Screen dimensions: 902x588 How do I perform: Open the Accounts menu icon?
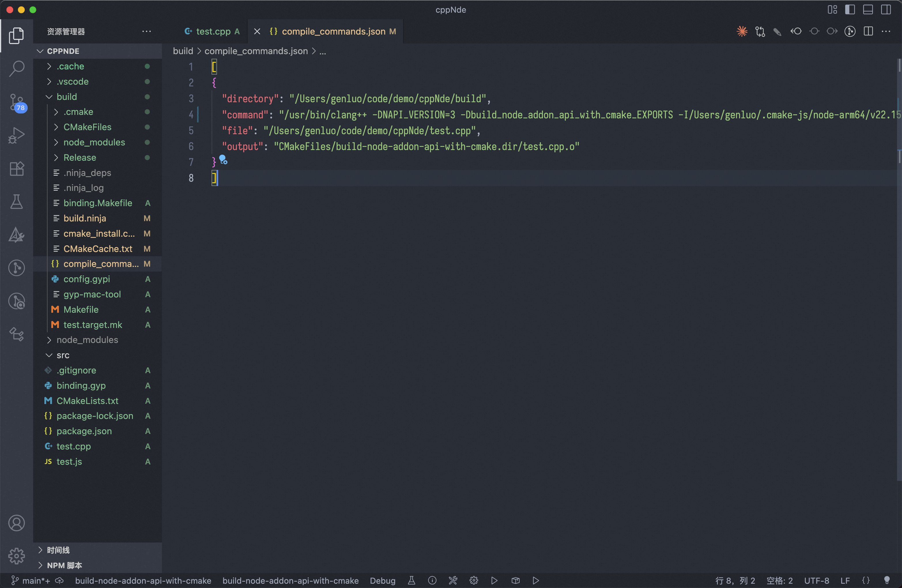coord(16,523)
